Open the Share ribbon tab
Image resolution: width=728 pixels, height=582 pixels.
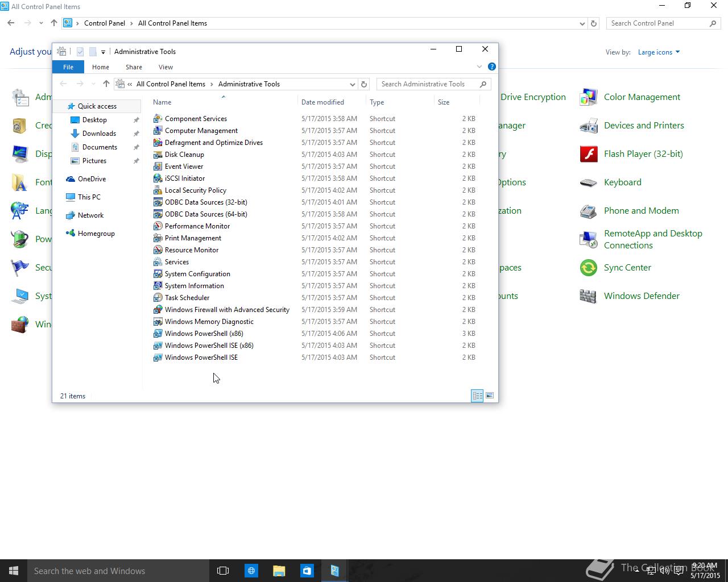(x=134, y=67)
